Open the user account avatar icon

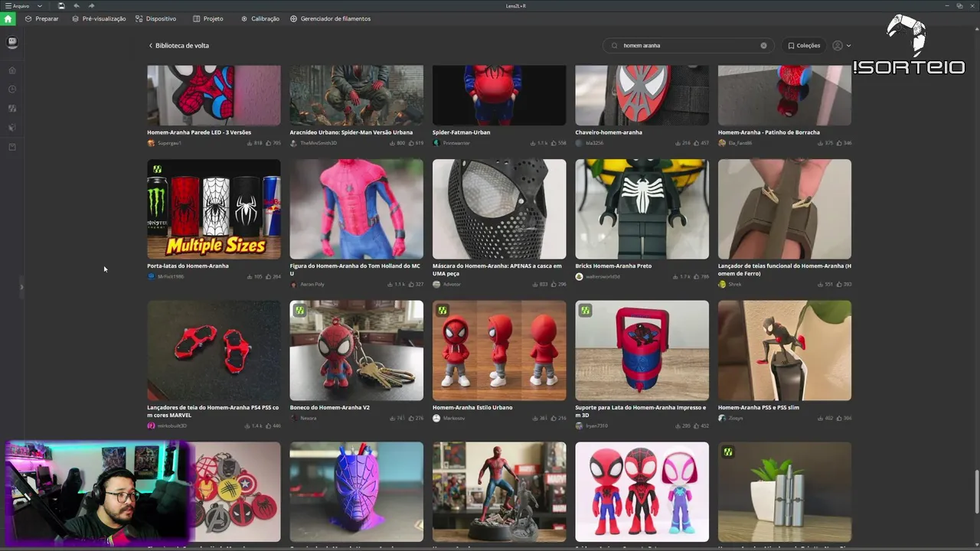tap(838, 46)
